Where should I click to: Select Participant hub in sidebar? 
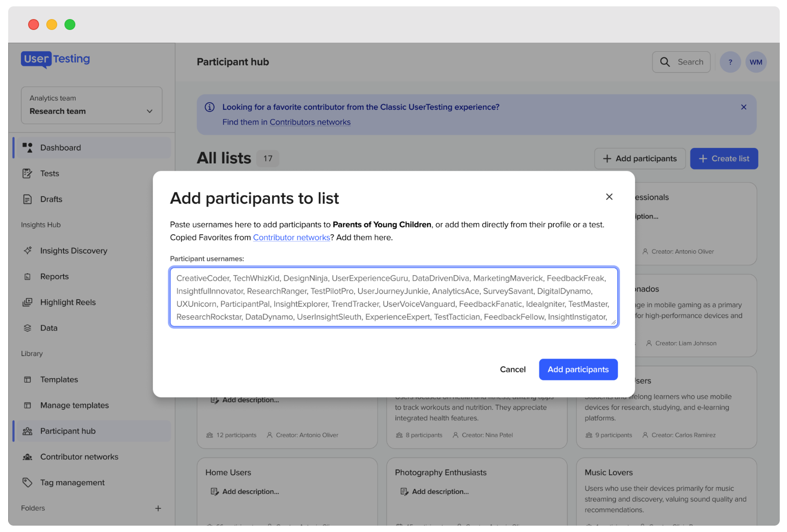pos(92,431)
